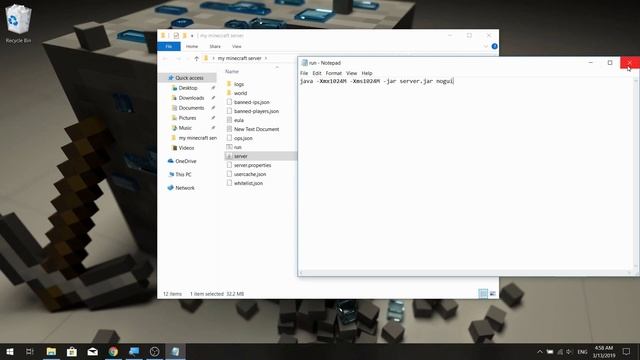The height and width of the screenshot is (360, 640).
Task: Open File tab in File Explorer ribbon
Action: [x=169, y=47]
